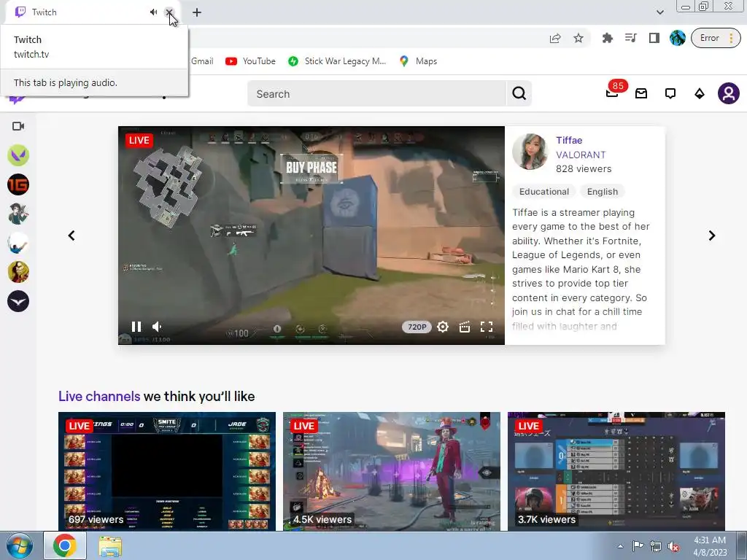This screenshot has width=747, height=560.
Task: Show hidden system tray icons
Action: pyautogui.click(x=620, y=546)
